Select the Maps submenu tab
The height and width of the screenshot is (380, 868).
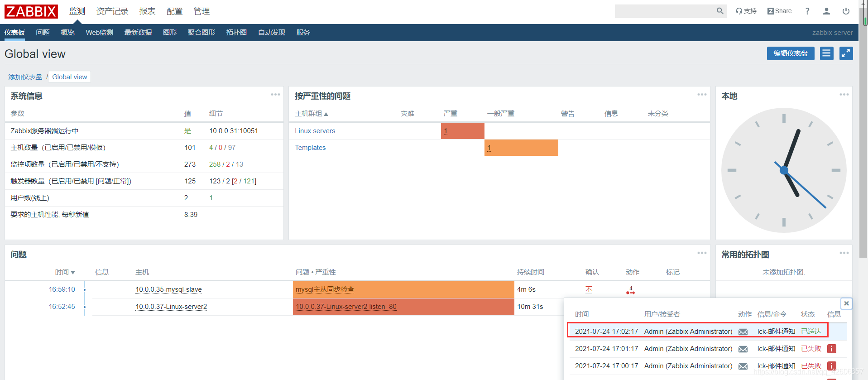pyautogui.click(x=236, y=33)
